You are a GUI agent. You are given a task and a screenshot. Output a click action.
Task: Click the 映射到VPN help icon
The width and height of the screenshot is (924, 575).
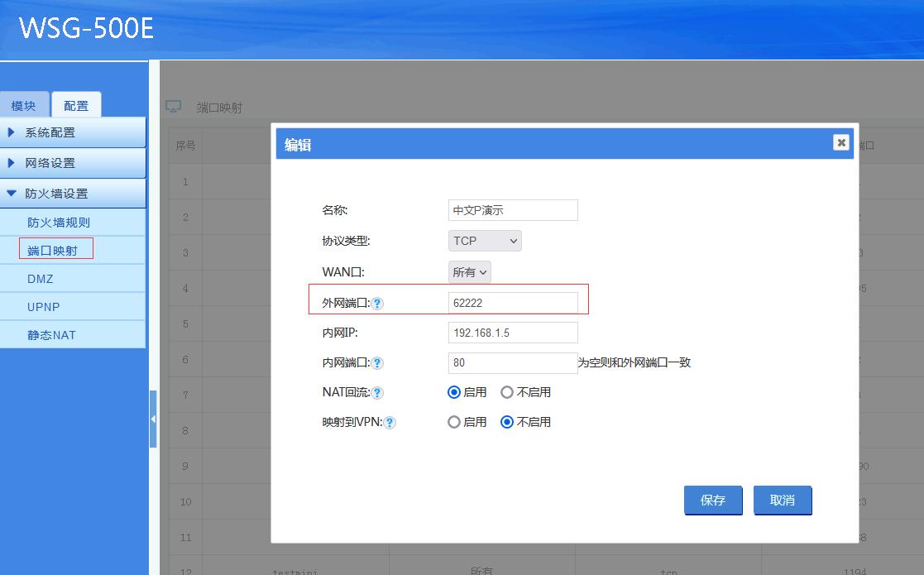[390, 422]
